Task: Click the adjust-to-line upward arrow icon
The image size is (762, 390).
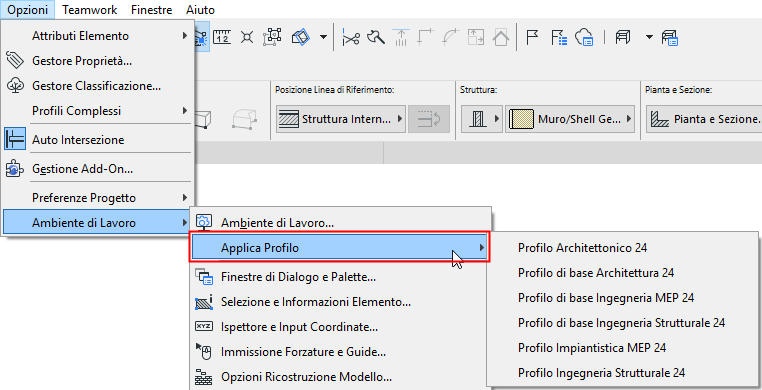Action: tap(401, 37)
